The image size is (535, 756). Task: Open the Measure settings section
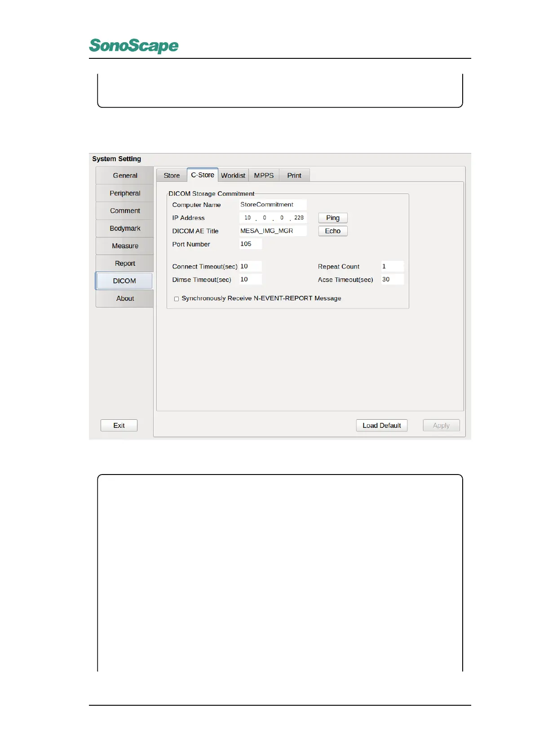(125, 246)
